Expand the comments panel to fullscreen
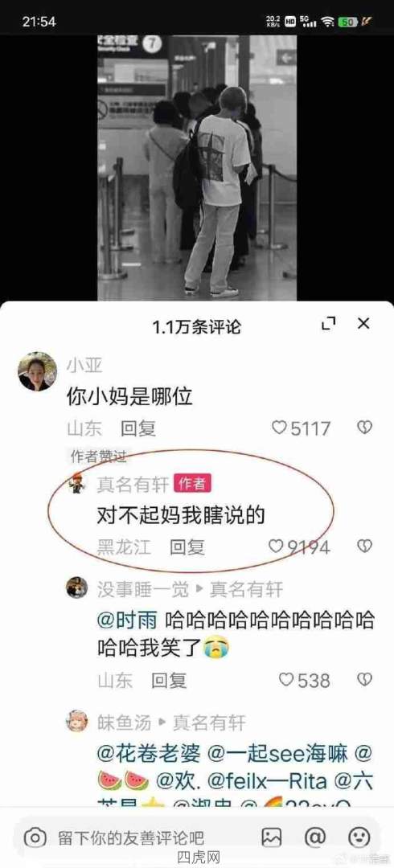 pos(329,325)
